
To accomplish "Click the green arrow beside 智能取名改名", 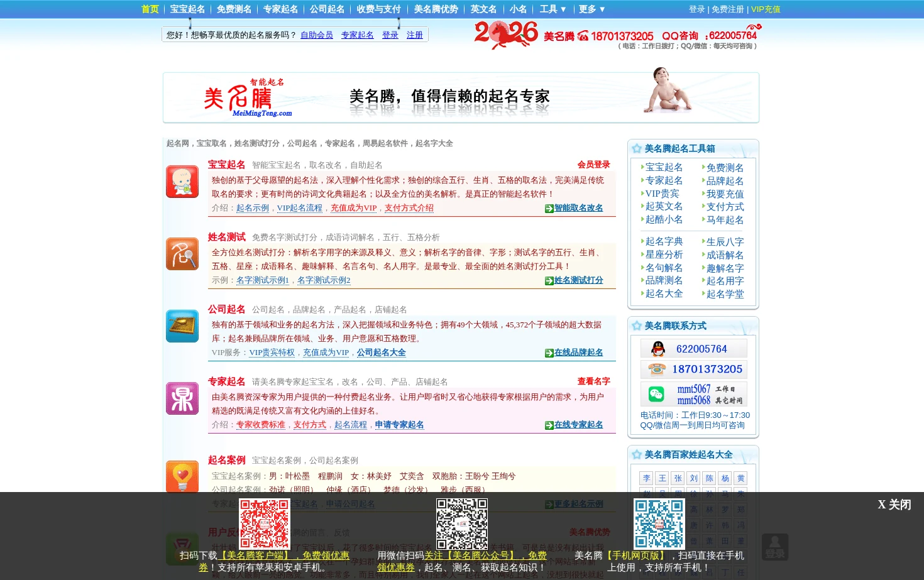I will pyautogui.click(x=549, y=209).
